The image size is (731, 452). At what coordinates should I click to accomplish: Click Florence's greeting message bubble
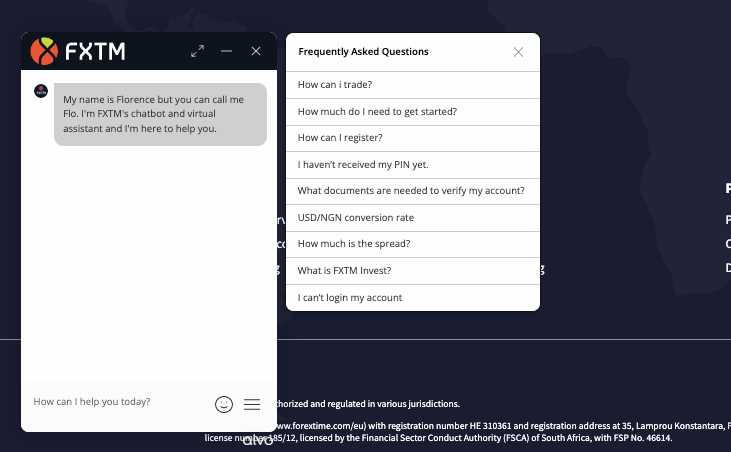tap(160, 114)
